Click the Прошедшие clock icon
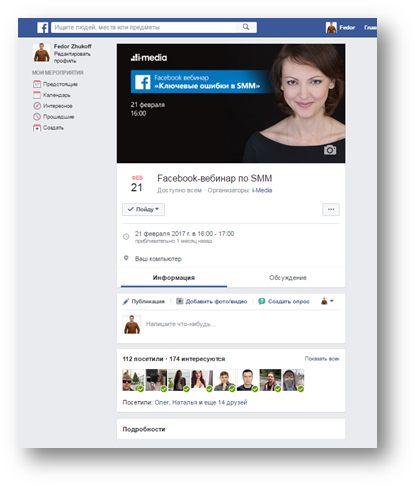The width and height of the screenshot is (415, 486). [x=37, y=117]
